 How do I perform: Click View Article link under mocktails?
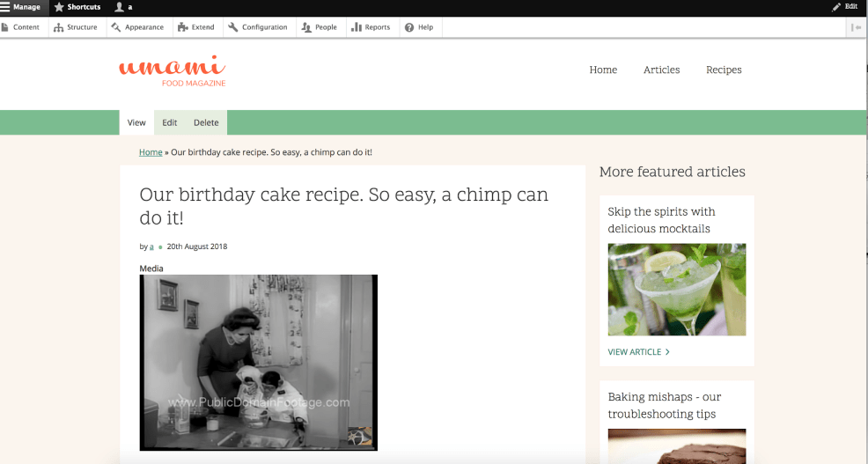coord(638,352)
